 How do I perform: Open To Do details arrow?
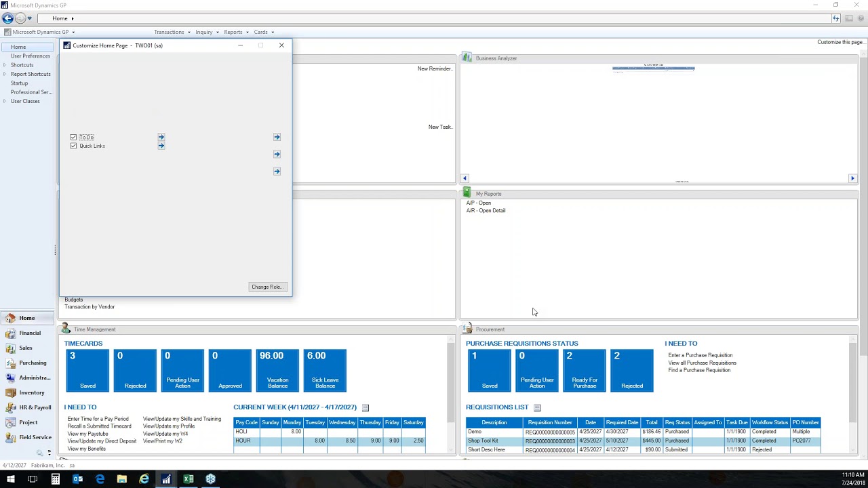point(161,137)
